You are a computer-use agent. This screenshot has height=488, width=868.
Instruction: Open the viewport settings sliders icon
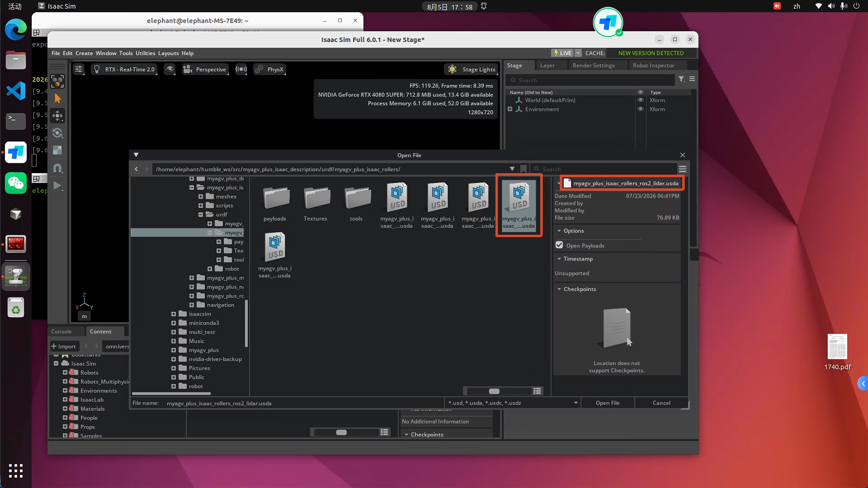coord(79,69)
